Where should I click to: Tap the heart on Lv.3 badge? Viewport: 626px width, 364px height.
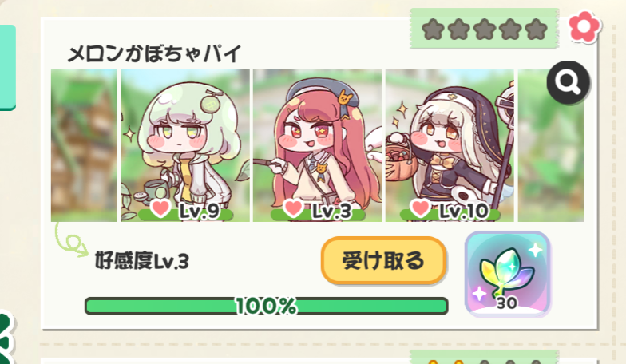(292, 209)
